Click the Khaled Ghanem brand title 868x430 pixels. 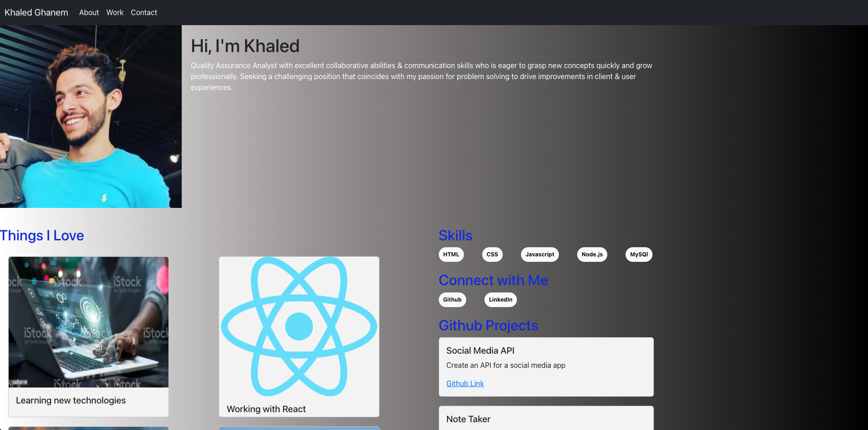tap(36, 12)
